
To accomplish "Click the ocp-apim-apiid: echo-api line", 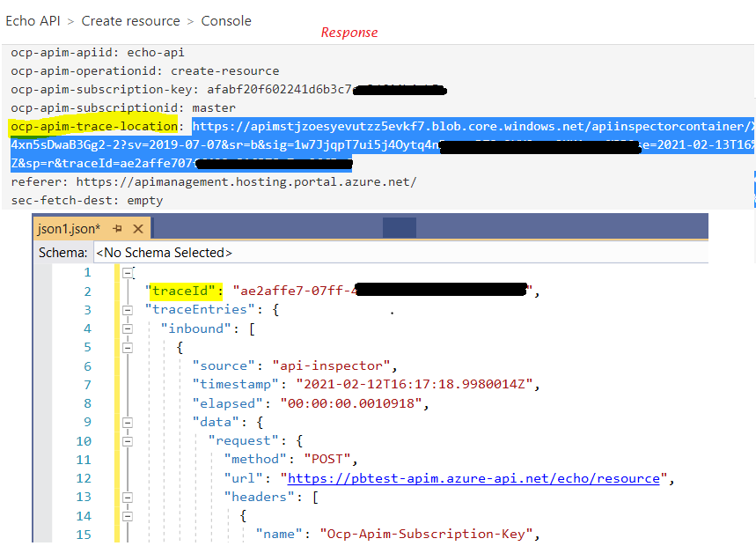I will [x=98, y=53].
